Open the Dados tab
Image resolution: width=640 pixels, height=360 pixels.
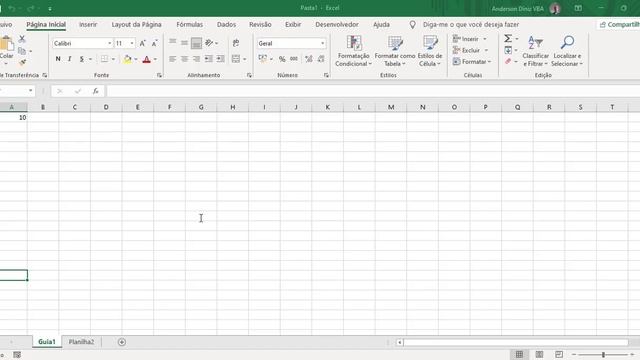(227, 24)
